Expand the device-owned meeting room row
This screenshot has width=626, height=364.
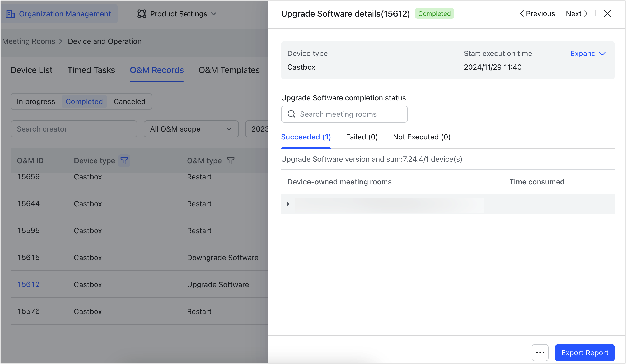coord(288,204)
